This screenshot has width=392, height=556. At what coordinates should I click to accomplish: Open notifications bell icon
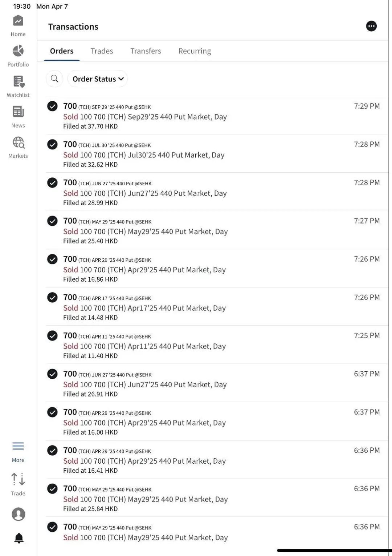coord(19,538)
